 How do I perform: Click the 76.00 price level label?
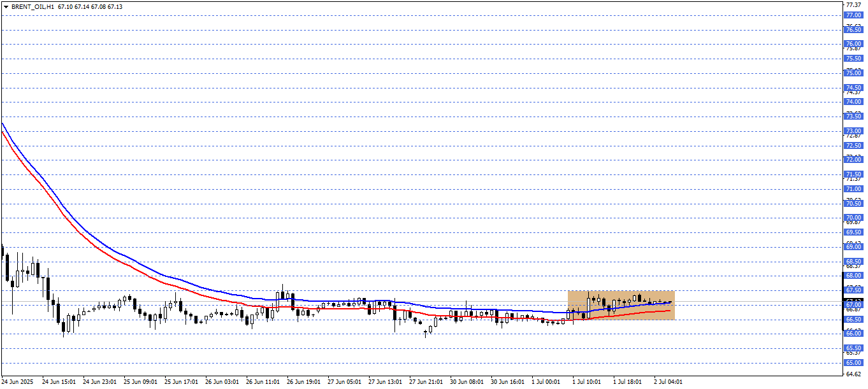[x=853, y=44]
